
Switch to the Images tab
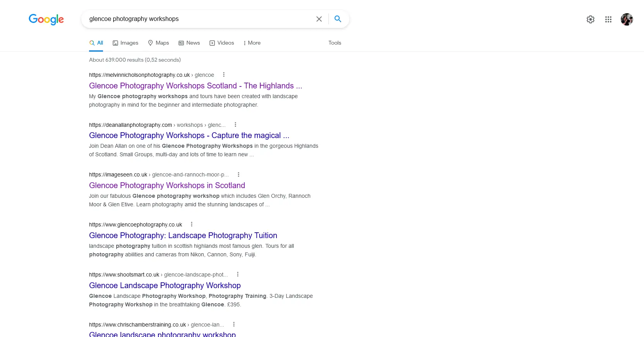(125, 43)
